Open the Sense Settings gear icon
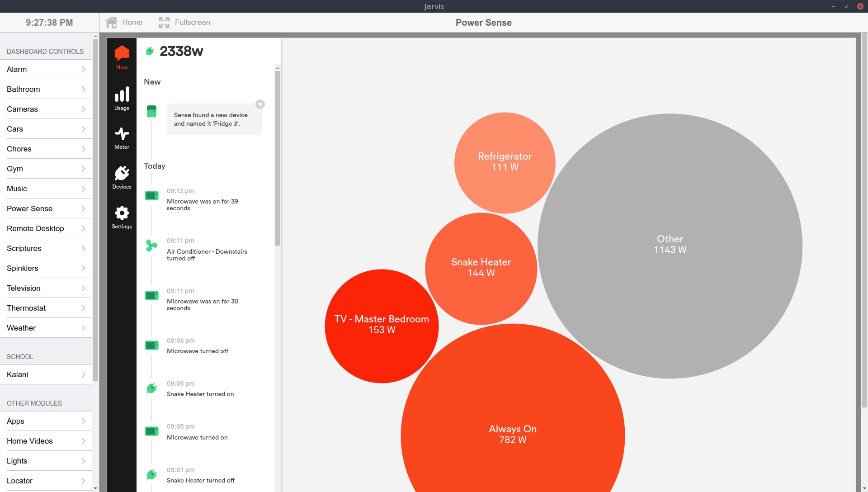The height and width of the screenshot is (492, 868). (x=122, y=213)
